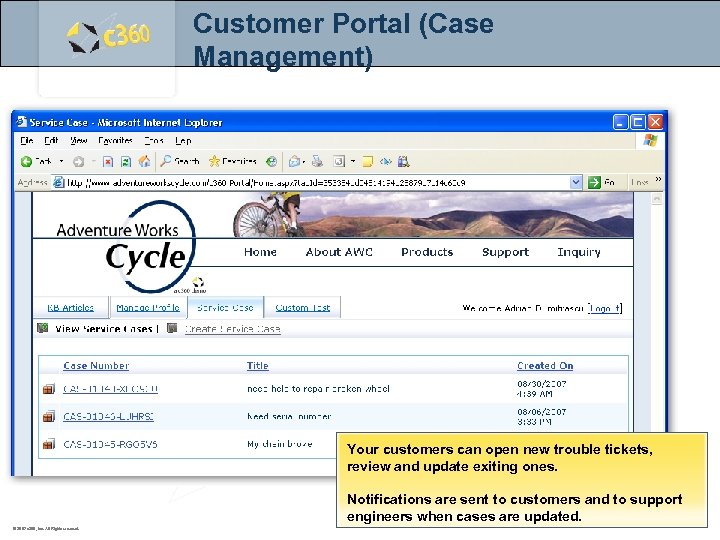
Task: Open case CAS-01045-LJHRSZ
Action: [108, 416]
